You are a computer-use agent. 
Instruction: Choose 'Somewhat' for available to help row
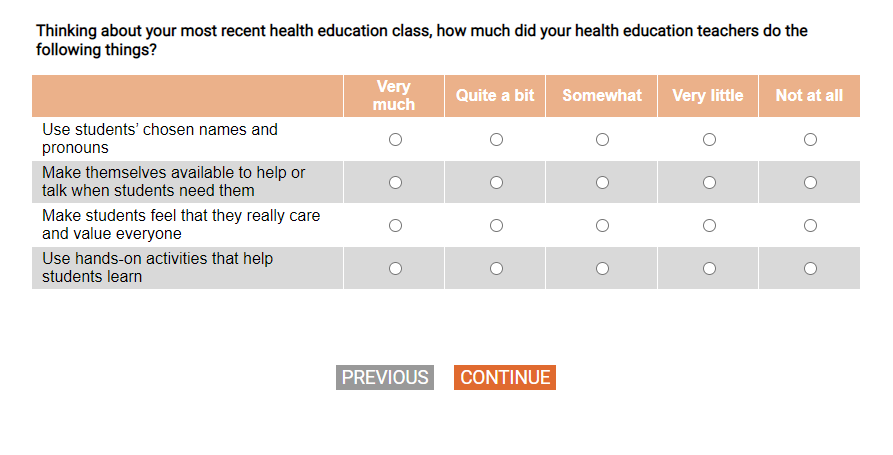coord(602,183)
